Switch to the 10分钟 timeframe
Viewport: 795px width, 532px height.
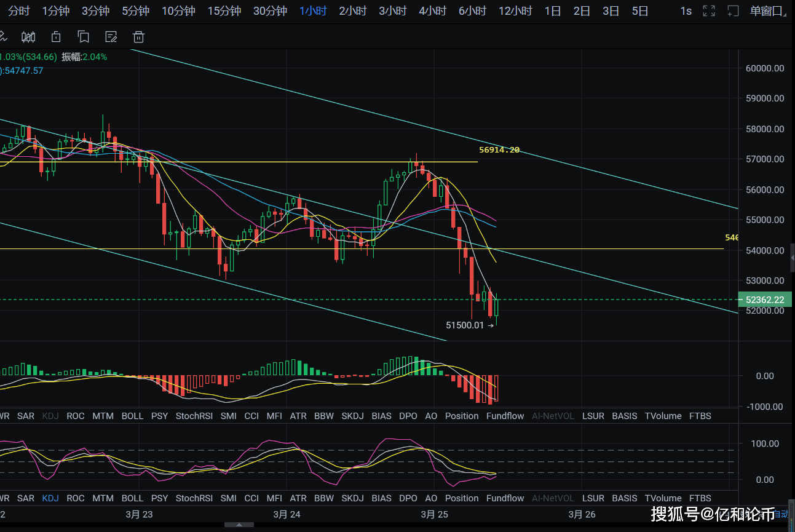(x=178, y=11)
